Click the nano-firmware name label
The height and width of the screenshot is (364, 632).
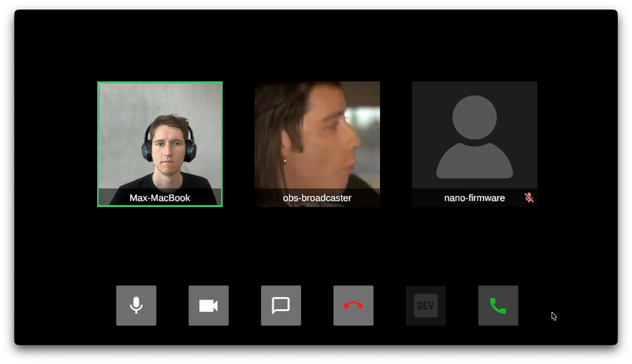tap(474, 198)
